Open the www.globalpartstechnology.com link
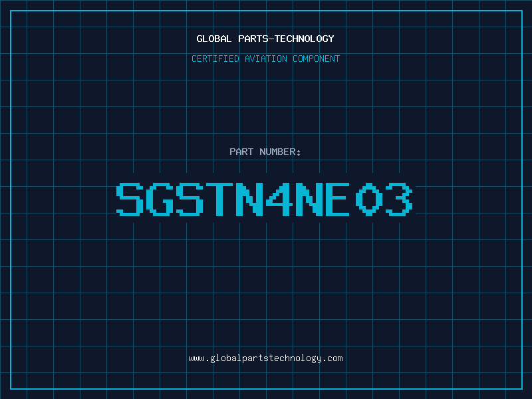The height and width of the screenshot is (399, 532). 265,358
